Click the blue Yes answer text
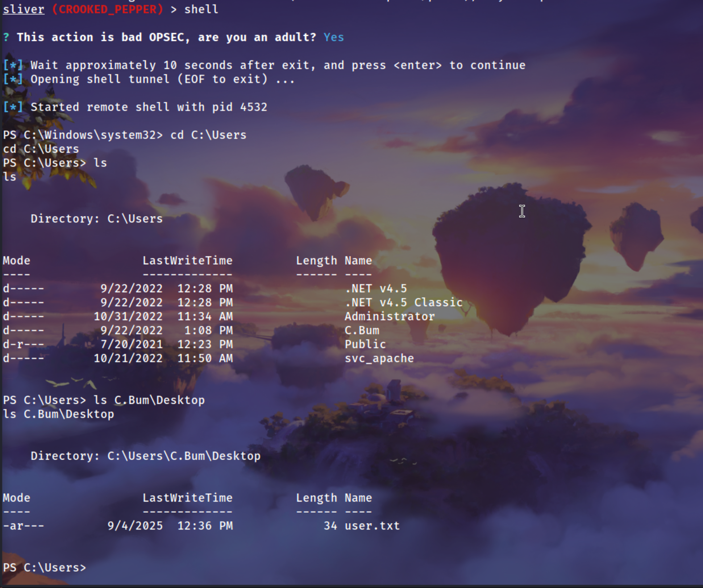This screenshot has height=588, width=703. pos(333,37)
